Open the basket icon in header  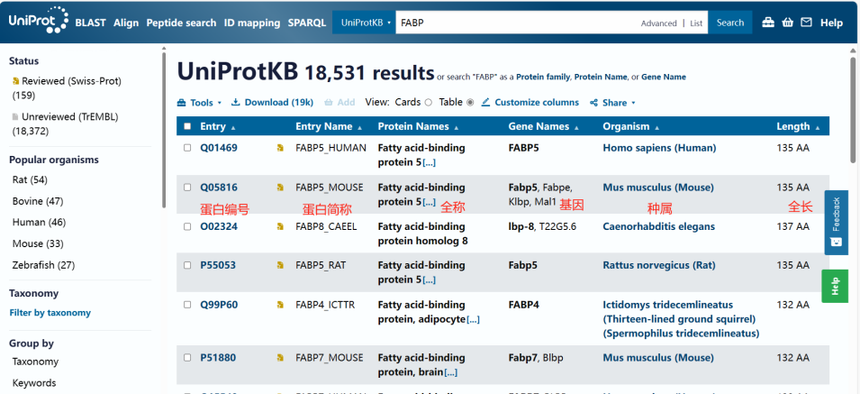pos(788,22)
